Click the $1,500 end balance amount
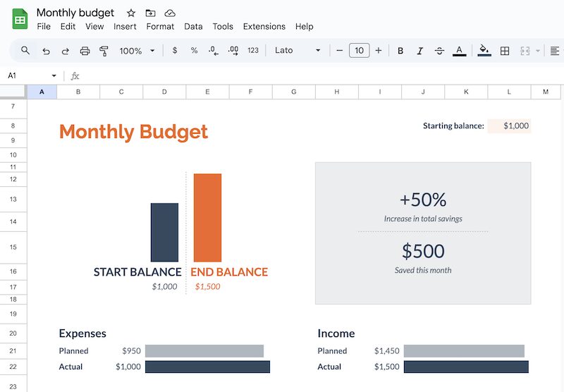This screenshot has width=564, height=392. coord(207,287)
